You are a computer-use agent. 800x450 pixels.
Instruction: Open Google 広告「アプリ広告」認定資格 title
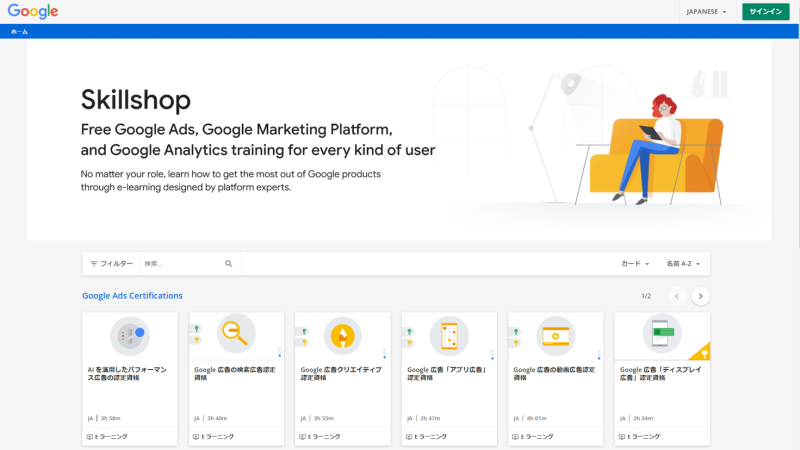point(447,373)
